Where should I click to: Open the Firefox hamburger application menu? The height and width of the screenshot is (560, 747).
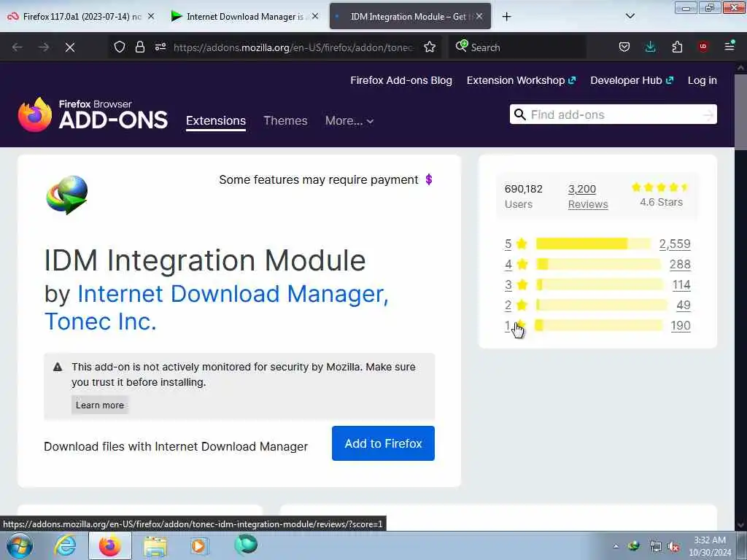[729, 46]
